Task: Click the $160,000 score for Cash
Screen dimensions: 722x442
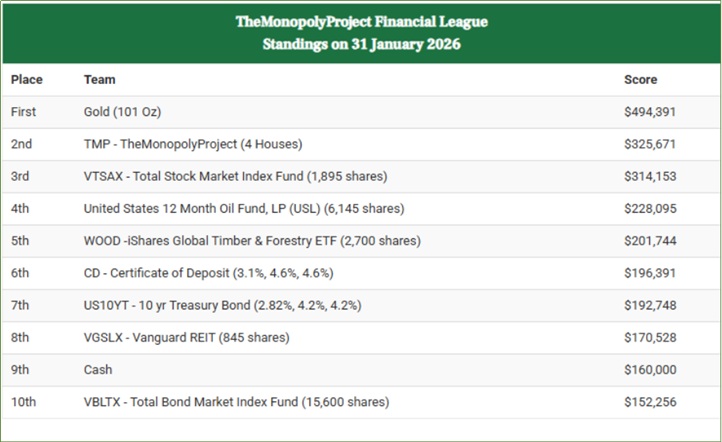Action: [650, 370]
